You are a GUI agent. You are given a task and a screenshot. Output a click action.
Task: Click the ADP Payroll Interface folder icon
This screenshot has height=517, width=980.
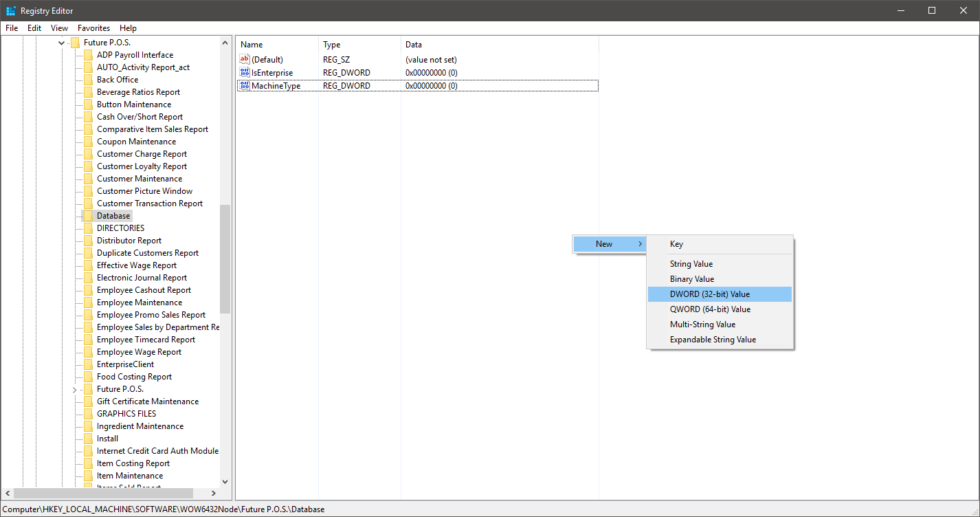pos(88,55)
